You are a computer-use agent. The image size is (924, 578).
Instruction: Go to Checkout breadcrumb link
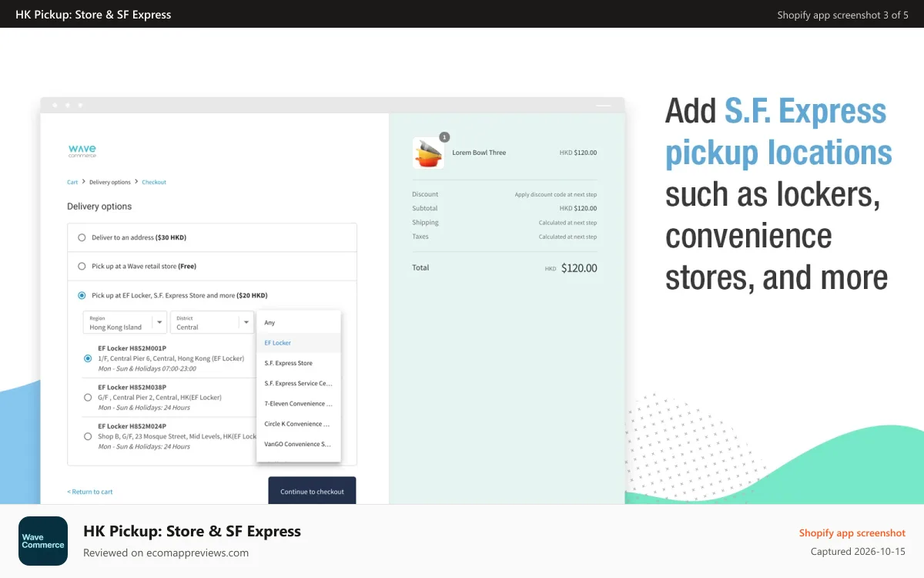coord(154,182)
